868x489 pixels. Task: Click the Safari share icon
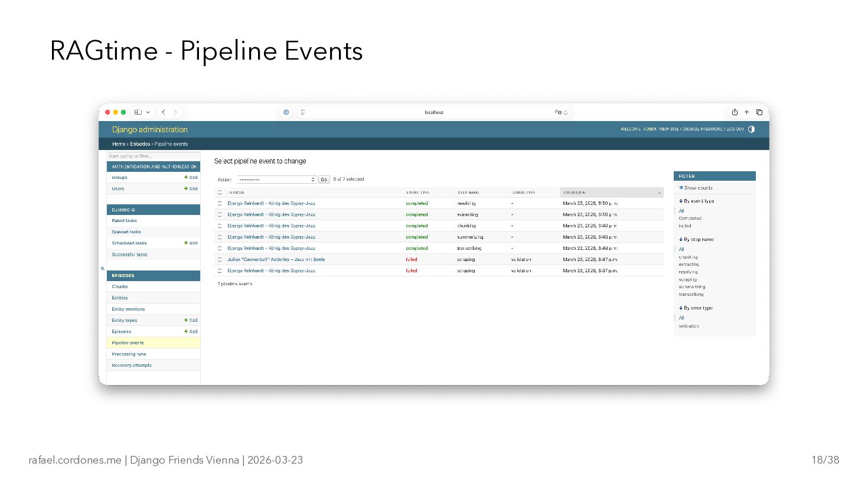(x=735, y=112)
